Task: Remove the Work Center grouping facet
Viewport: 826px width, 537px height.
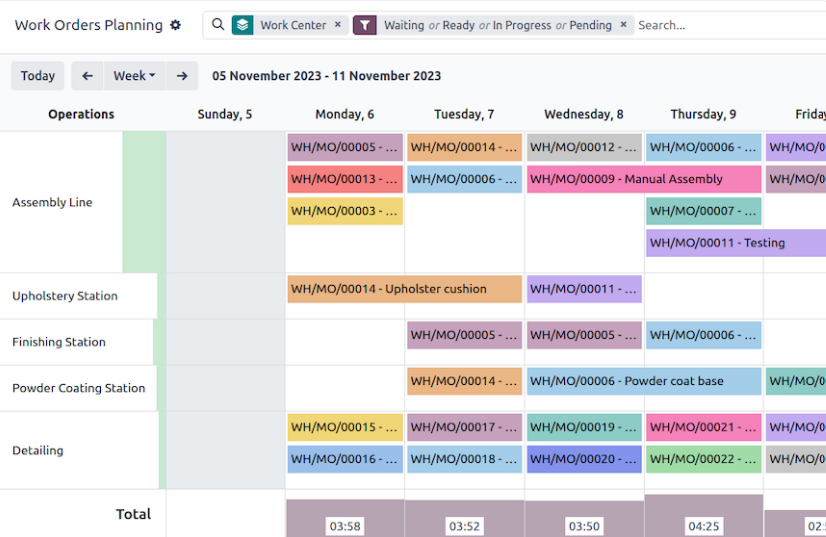Action: (x=338, y=24)
